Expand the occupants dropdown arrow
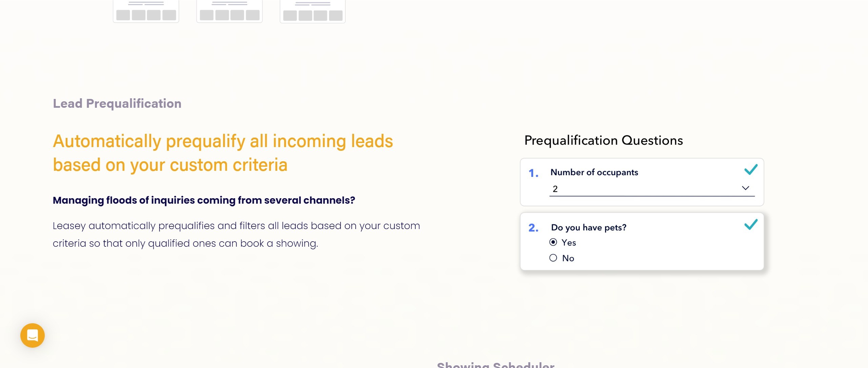 [x=746, y=188]
